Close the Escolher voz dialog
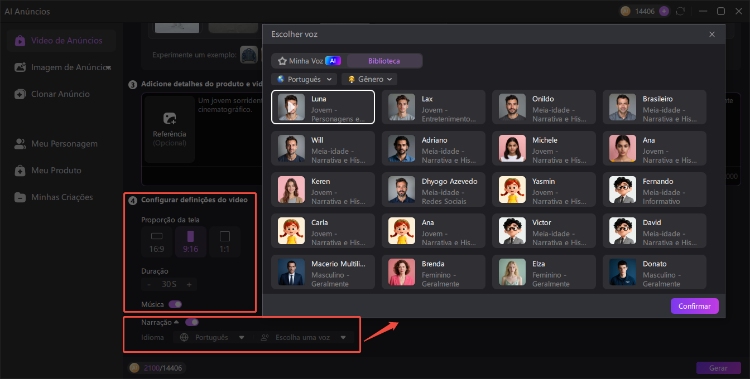 [x=712, y=34]
